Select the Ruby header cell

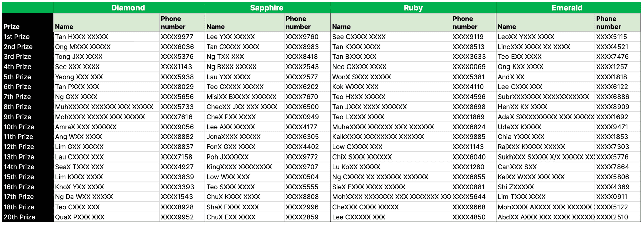click(413, 8)
